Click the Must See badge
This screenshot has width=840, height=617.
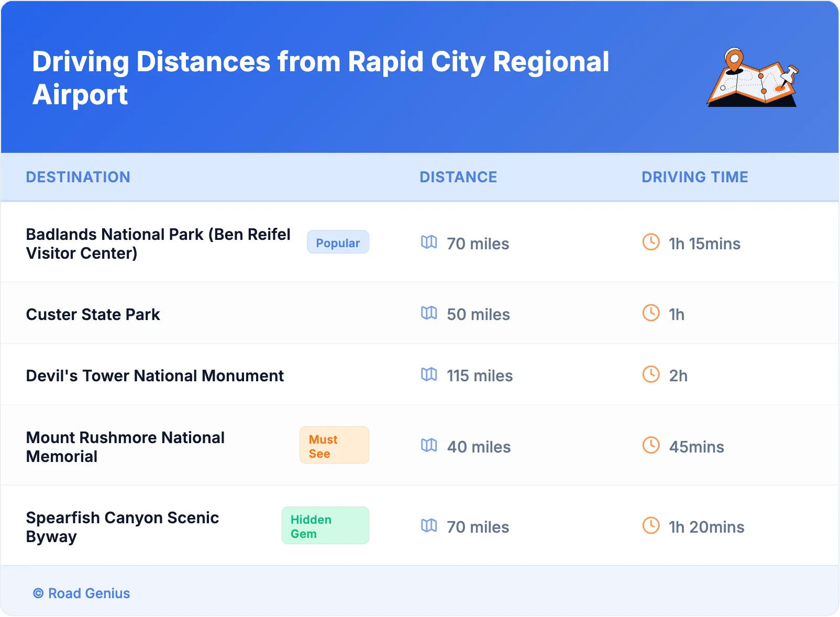coord(334,445)
